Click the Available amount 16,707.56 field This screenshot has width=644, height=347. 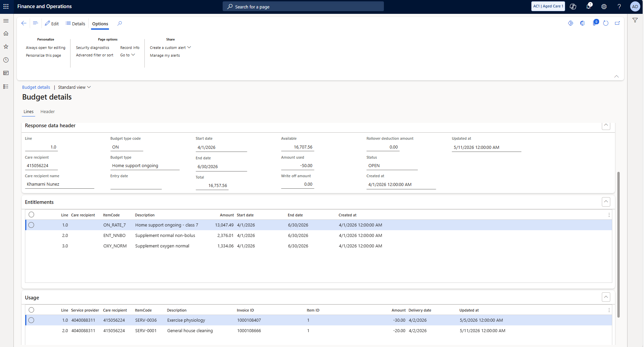pos(298,147)
